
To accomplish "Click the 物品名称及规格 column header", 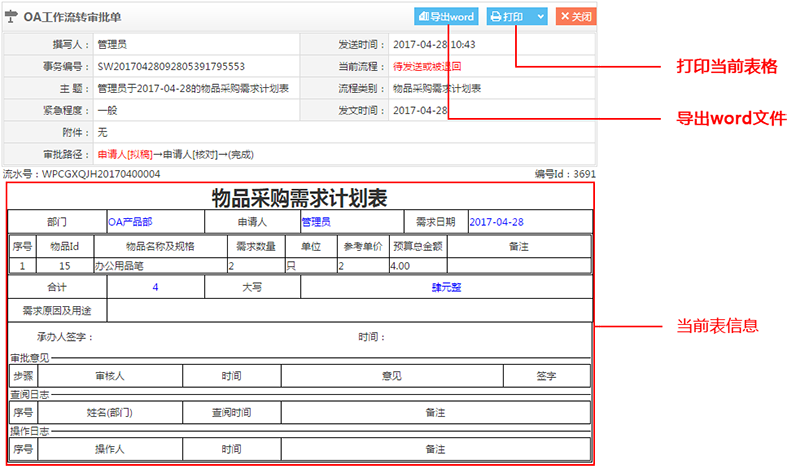I will point(160,246).
